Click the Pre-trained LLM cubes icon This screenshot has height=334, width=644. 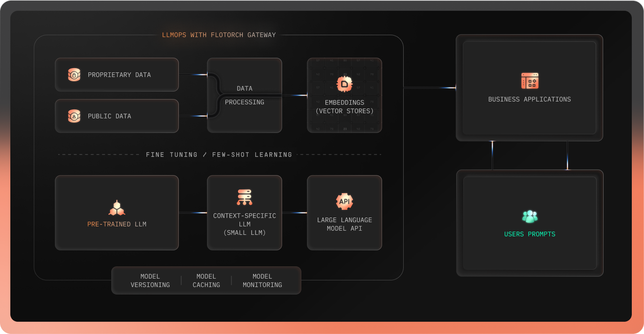click(117, 208)
